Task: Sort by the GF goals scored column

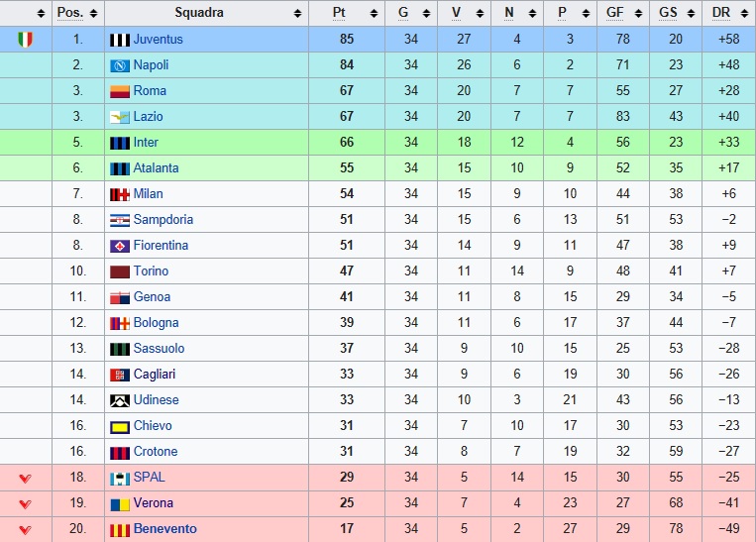Action: 638,14
